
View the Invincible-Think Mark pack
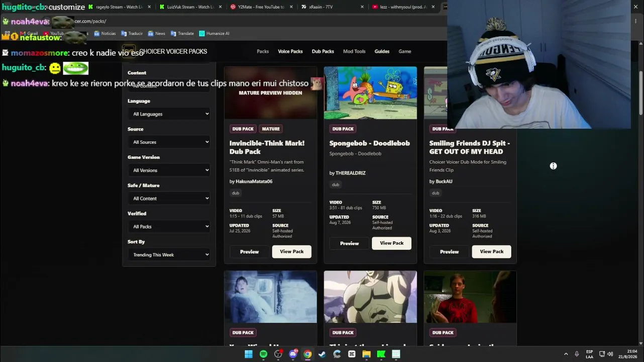pyautogui.click(x=292, y=251)
